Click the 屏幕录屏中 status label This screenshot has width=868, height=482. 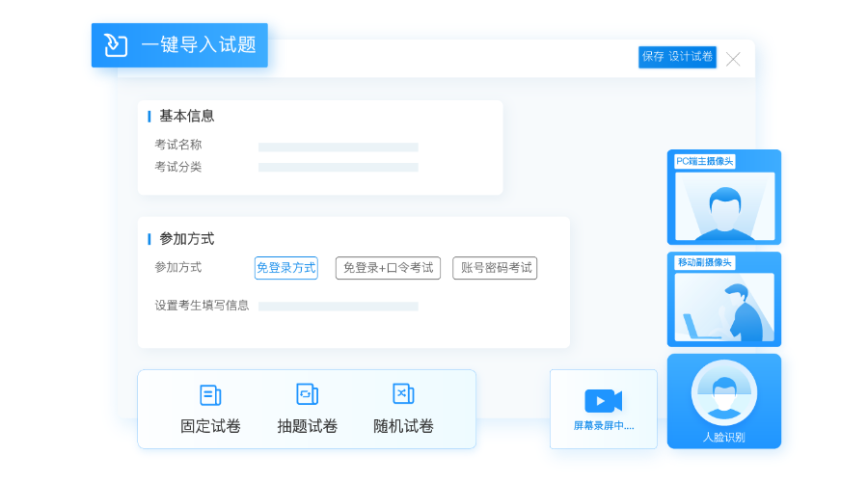603,425
